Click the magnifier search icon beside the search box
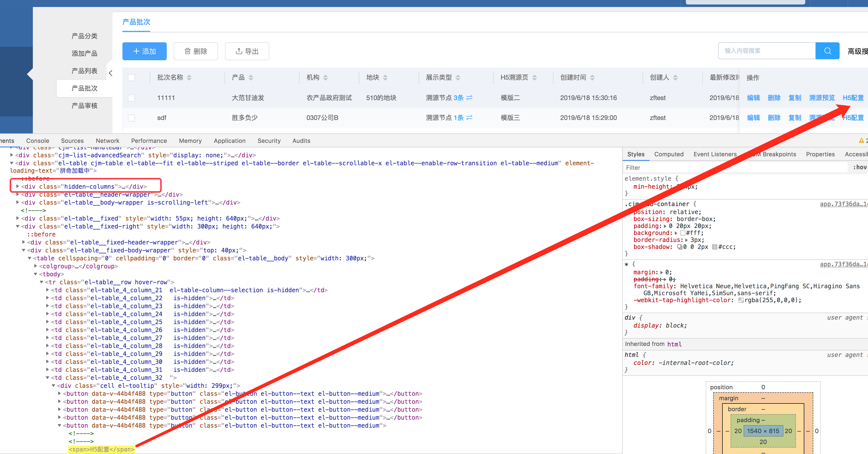This screenshot has height=454, width=868. (x=828, y=51)
